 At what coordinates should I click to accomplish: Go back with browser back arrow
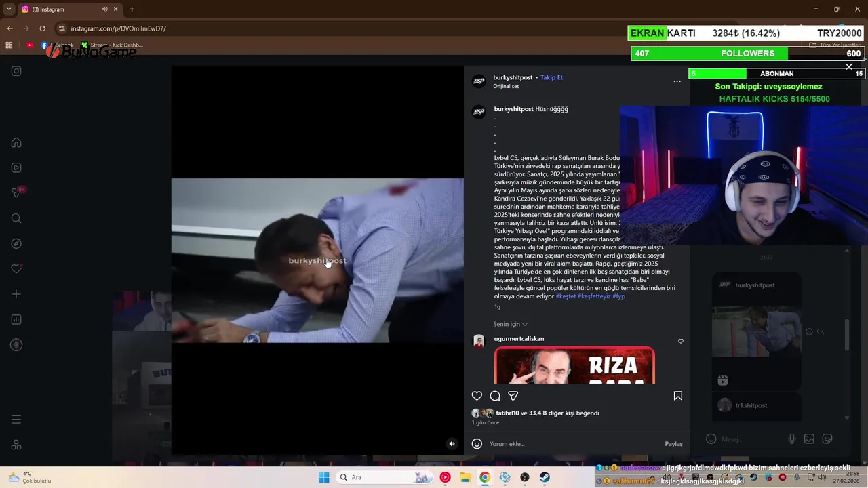[x=9, y=28]
